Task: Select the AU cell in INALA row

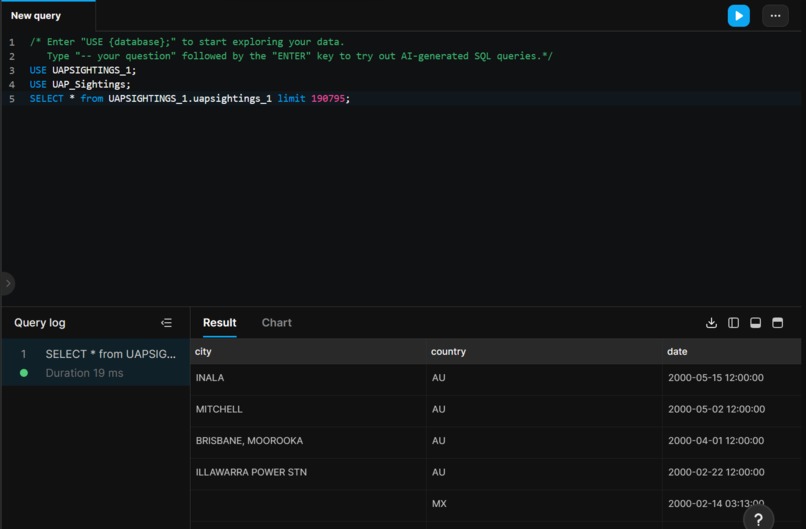Action: (x=544, y=378)
